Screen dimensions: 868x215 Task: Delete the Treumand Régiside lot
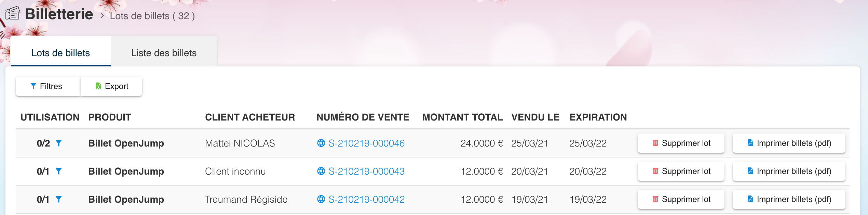click(x=681, y=199)
